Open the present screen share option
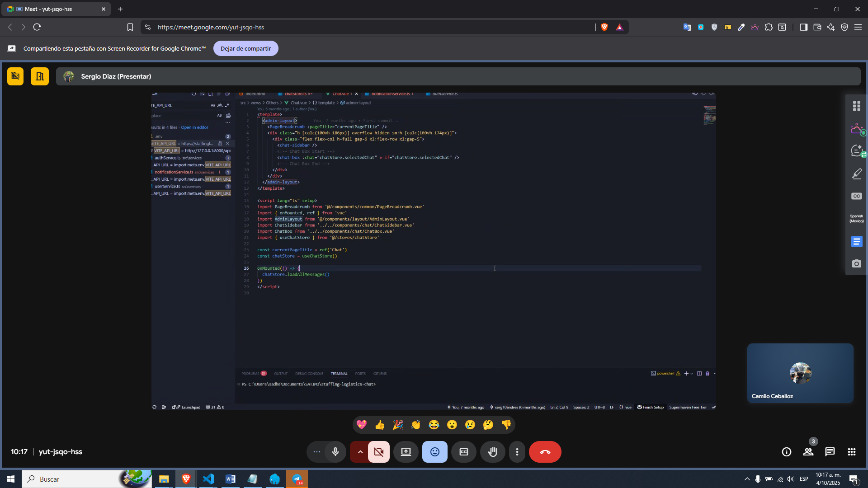Screen dimensions: 868x488 coord(406,452)
